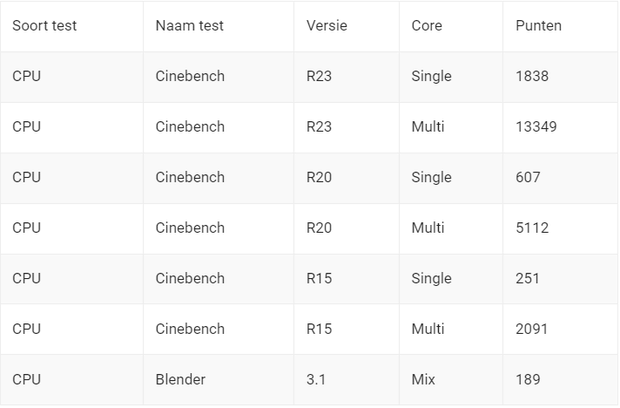Click the score 1838 cell
The height and width of the screenshot is (408, 620).
click(532, 76)
